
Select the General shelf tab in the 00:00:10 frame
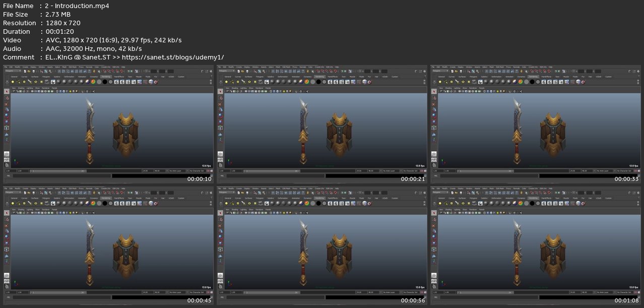tap(14, 77)
